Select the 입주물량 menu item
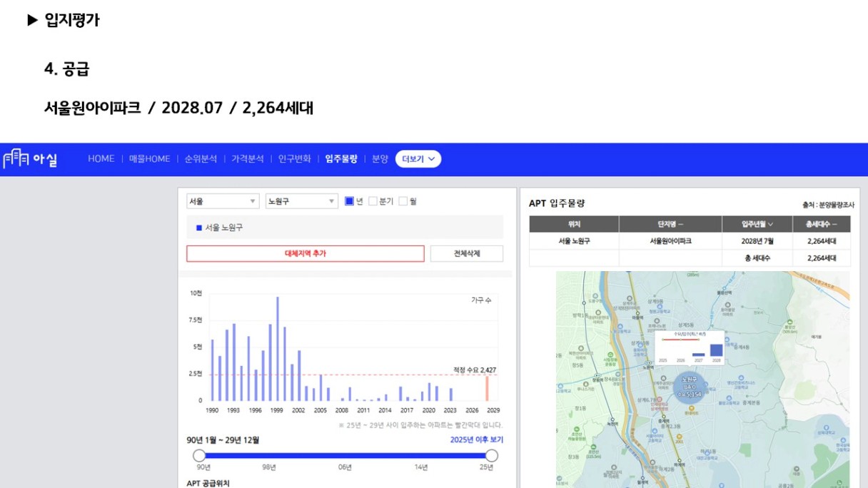Screen dimensions: 868x488 click(x=341, y=159)
